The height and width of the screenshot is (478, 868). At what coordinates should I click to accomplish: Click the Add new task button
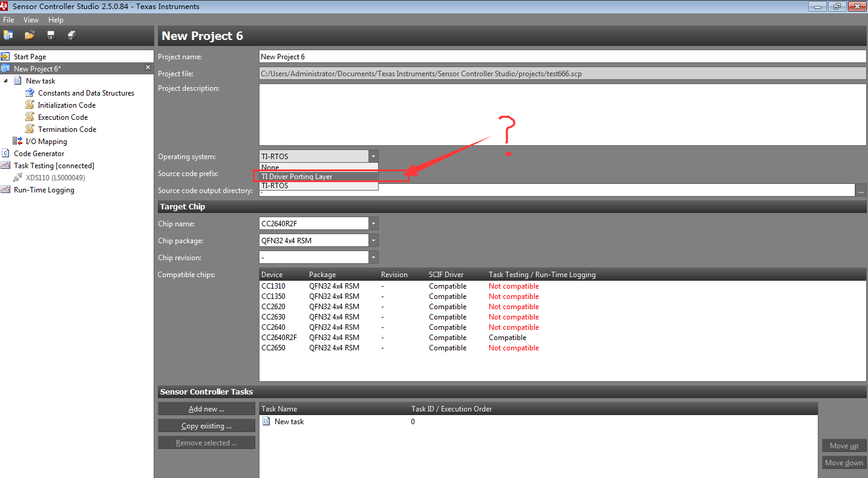coord(206,409)
